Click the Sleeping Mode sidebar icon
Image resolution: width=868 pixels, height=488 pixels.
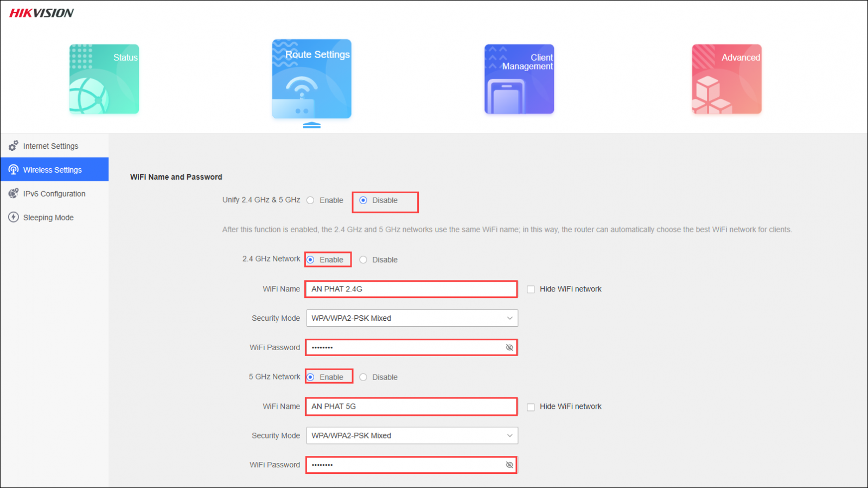(14, 218)
